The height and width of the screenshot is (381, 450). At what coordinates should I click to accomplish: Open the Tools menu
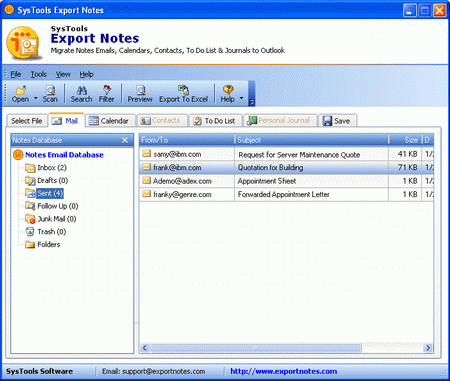coord(38,74)
